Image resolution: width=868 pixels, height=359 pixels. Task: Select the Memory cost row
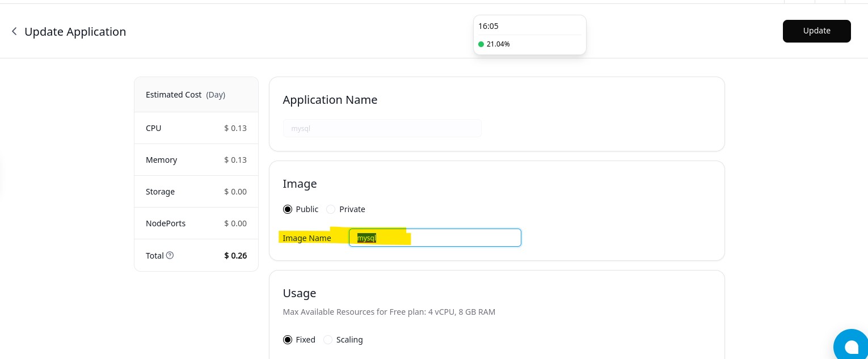pyautogui.click(x=196, y=160)
